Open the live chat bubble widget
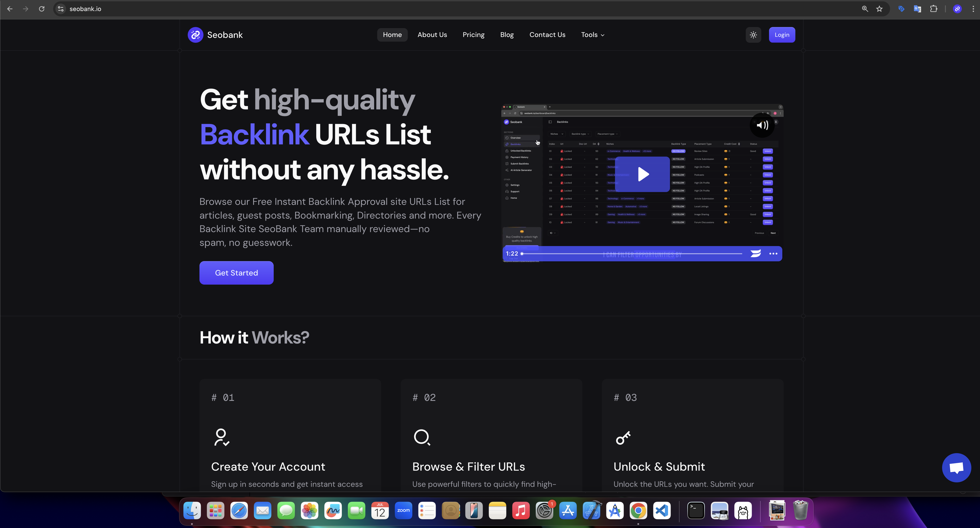 pyautogui.click(x=957, y=468)
